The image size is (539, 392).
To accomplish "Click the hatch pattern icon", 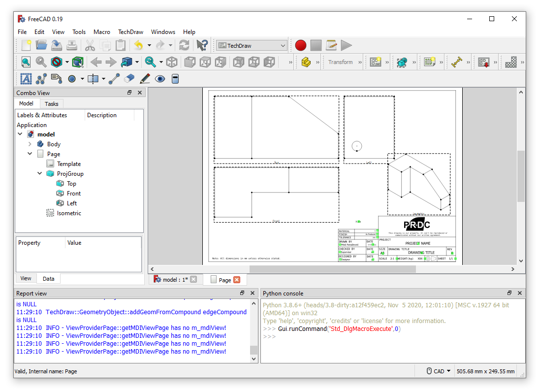I will 511,62.
